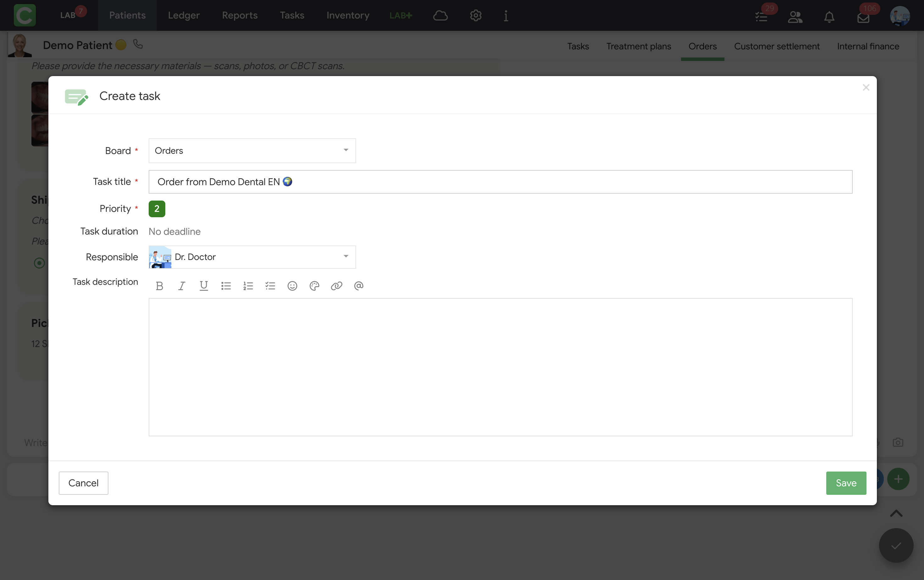
Task: Switch to the Internal finance tab
Action: [x=868, y=47]
